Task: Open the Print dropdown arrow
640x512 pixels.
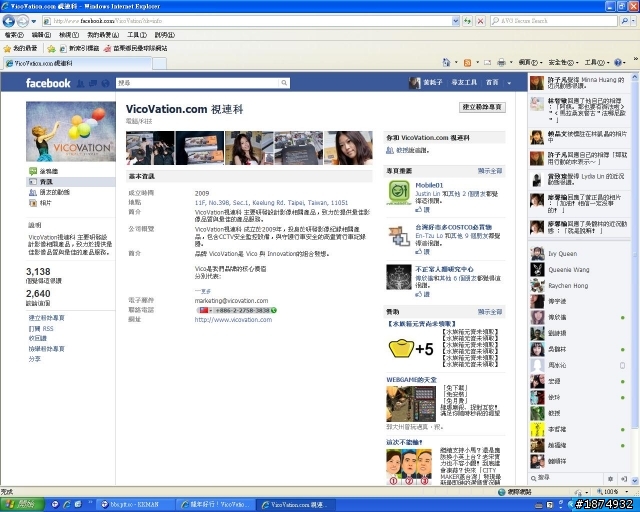Action: click(x=511, y=62)
